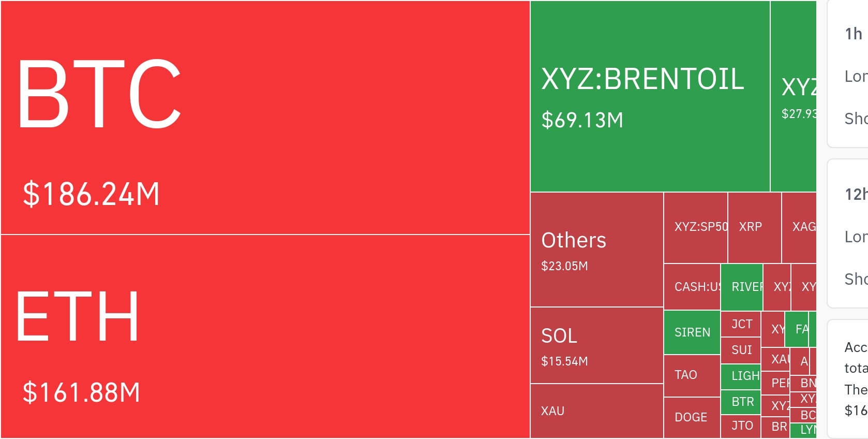Select the DOGE tile
Screen dimensions: 868x439
coord(692,417)
